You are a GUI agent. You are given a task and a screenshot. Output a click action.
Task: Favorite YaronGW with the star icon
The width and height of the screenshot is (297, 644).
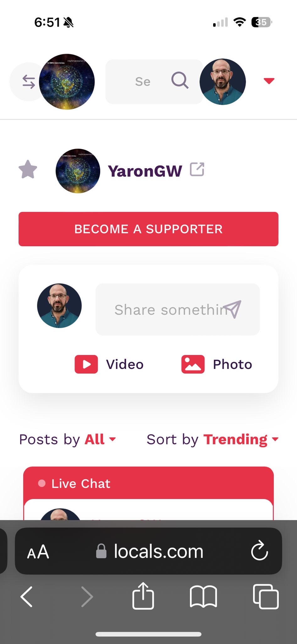[28, 169]
